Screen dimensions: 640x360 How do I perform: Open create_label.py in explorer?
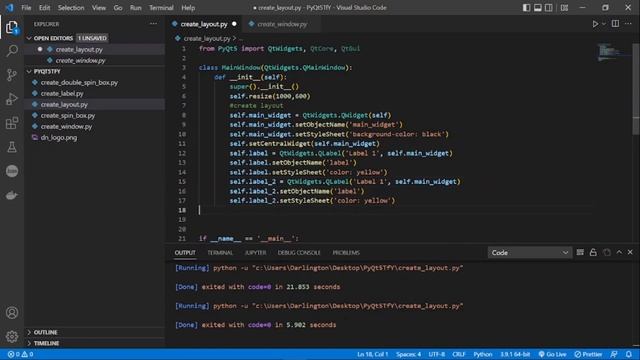(x=62, y=93)
